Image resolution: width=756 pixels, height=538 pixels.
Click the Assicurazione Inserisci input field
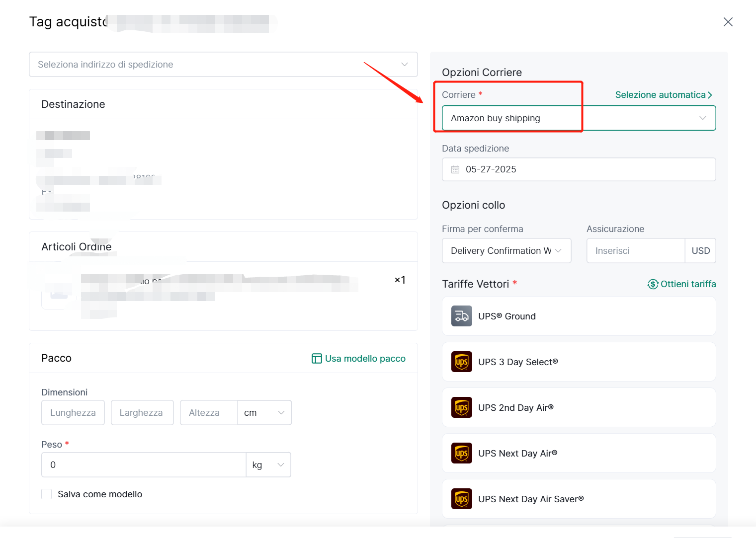636,251
